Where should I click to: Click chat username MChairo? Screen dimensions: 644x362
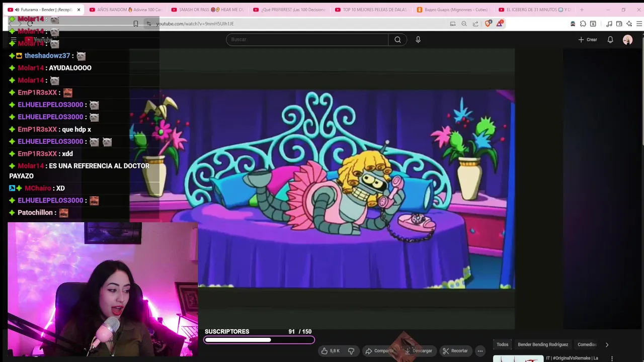click(x=38, y=188)
